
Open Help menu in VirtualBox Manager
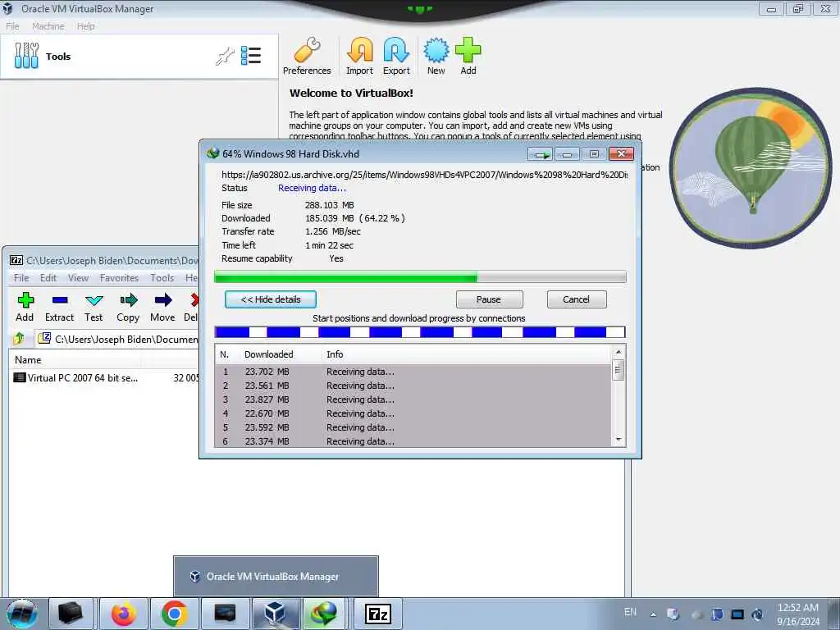point(85,26)
